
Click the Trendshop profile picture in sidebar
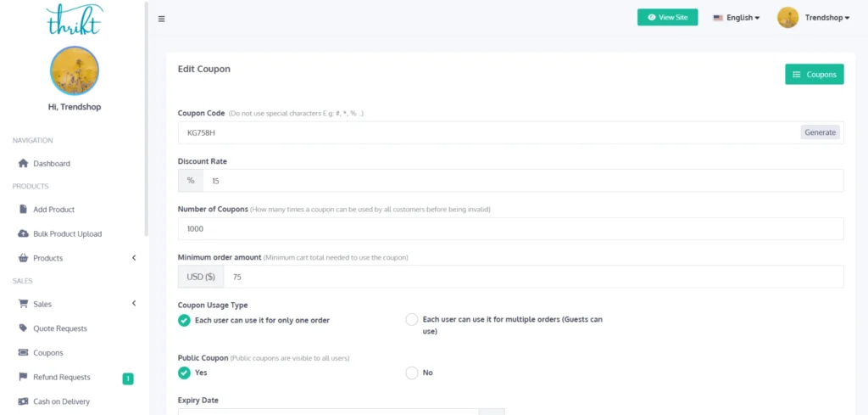click(75, 70)
